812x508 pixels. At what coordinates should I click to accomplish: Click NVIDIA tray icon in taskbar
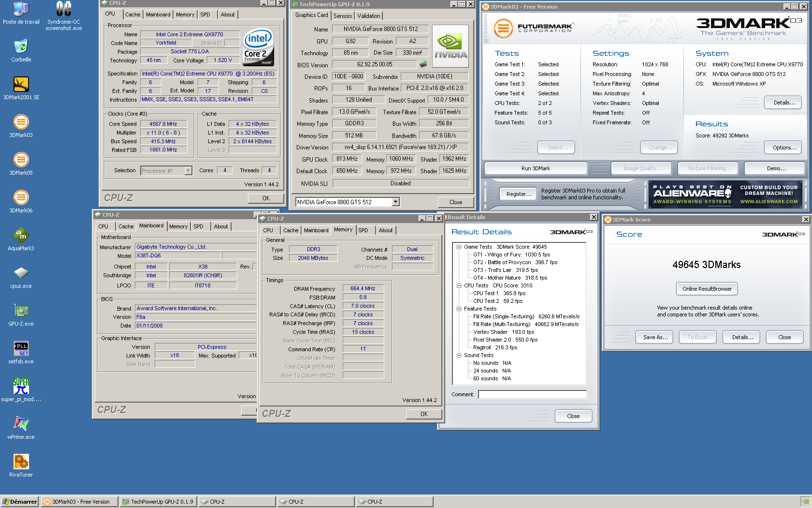805,502
